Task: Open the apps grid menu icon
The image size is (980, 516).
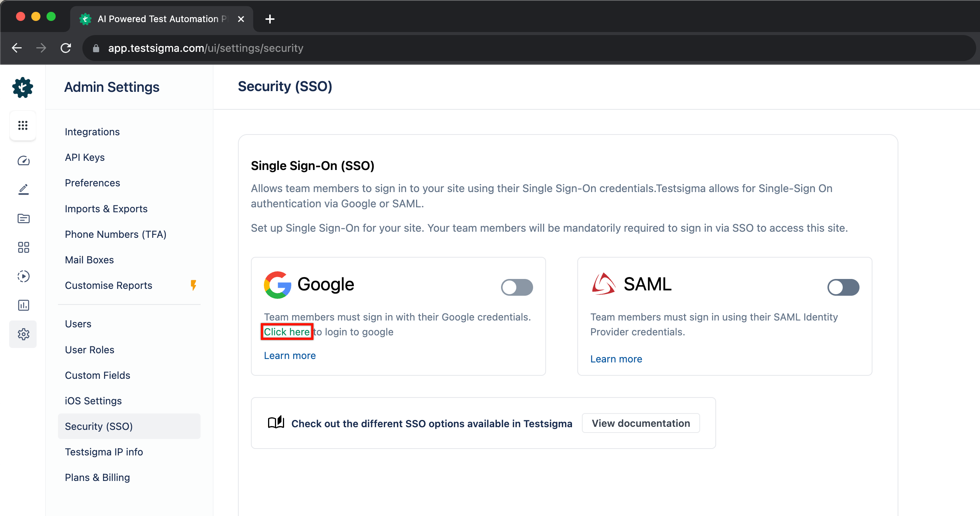Action: [23, 125]
